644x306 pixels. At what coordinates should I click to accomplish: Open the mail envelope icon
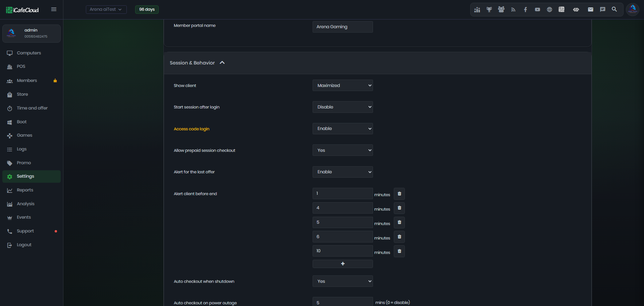click(591, 9)
